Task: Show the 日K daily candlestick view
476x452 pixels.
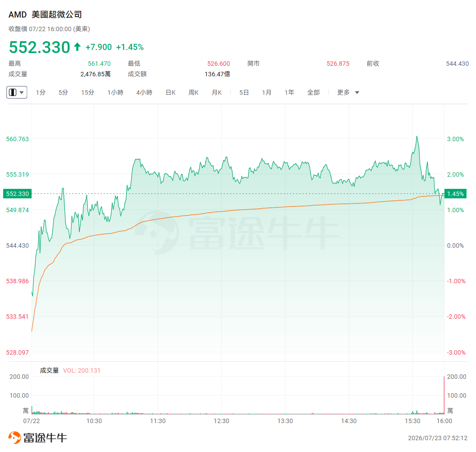Action: pos(171,92)
